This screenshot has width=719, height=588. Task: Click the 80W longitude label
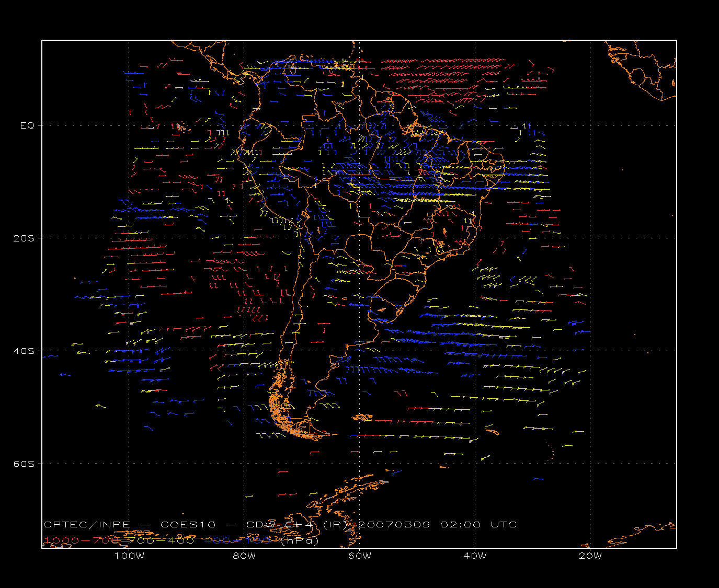[x=245, y=556]
